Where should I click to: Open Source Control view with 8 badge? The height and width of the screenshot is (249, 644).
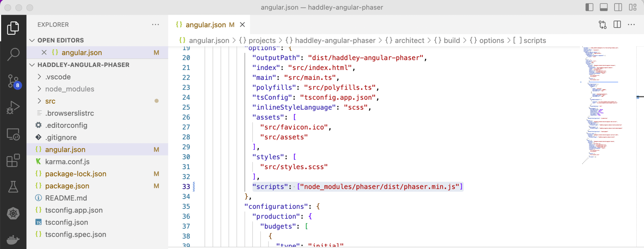click(14, 81)
